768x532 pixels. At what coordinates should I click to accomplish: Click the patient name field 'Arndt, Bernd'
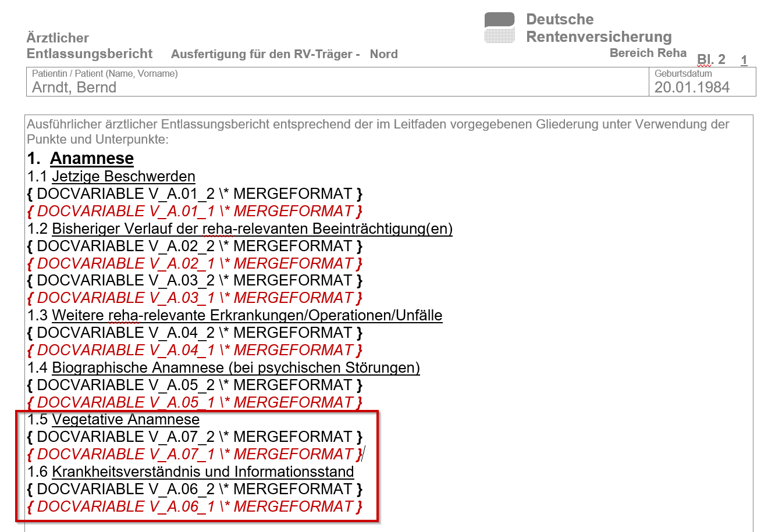click(x=74, y=87)
